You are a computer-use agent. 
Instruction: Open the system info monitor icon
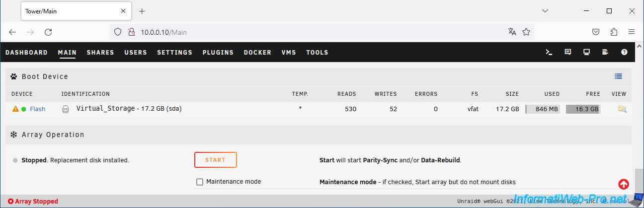586,52
